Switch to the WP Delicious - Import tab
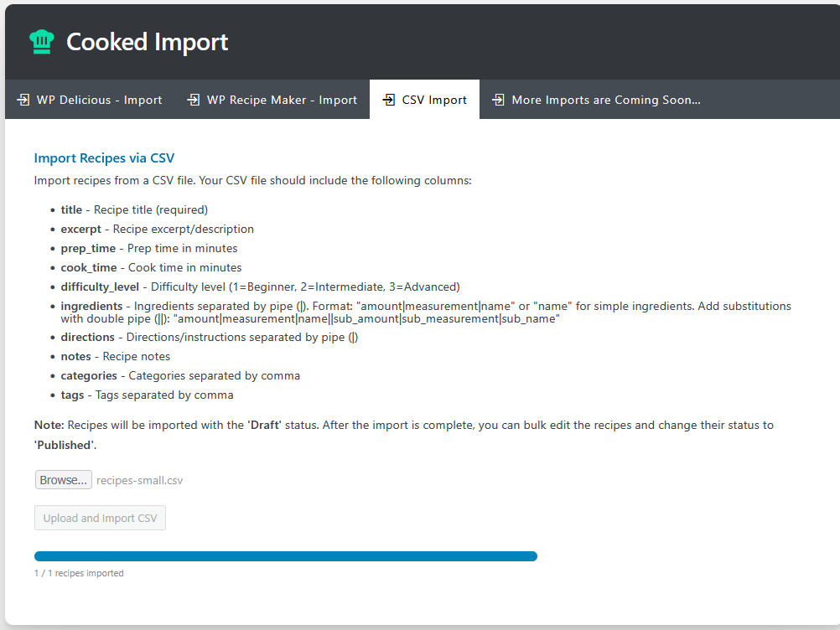The image size is (840, 630). click(x=99, y=100)
